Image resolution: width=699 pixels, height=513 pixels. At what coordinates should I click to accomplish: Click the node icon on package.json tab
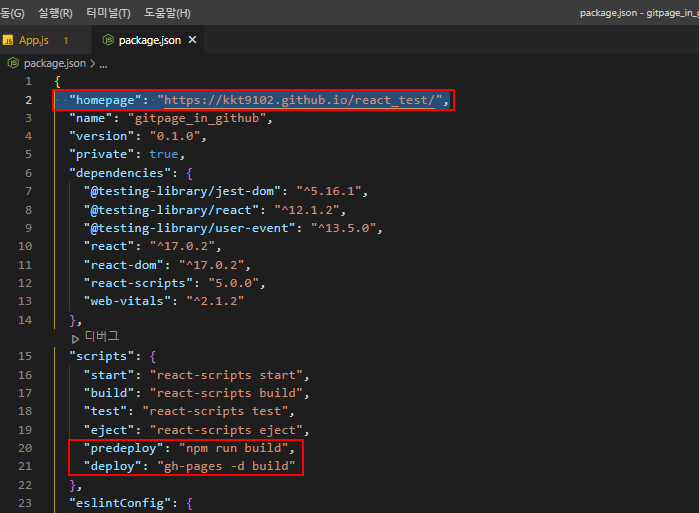[108, 40]
